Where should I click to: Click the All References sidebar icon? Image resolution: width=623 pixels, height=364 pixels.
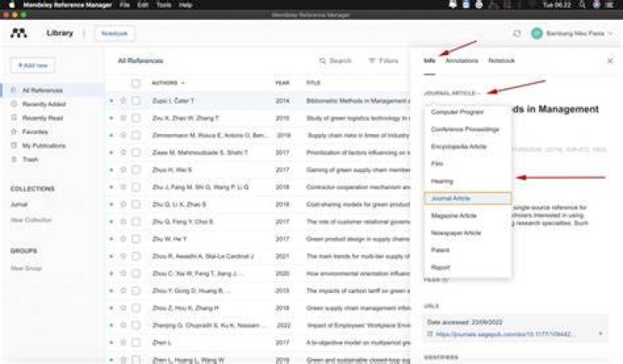coord(14,91)
